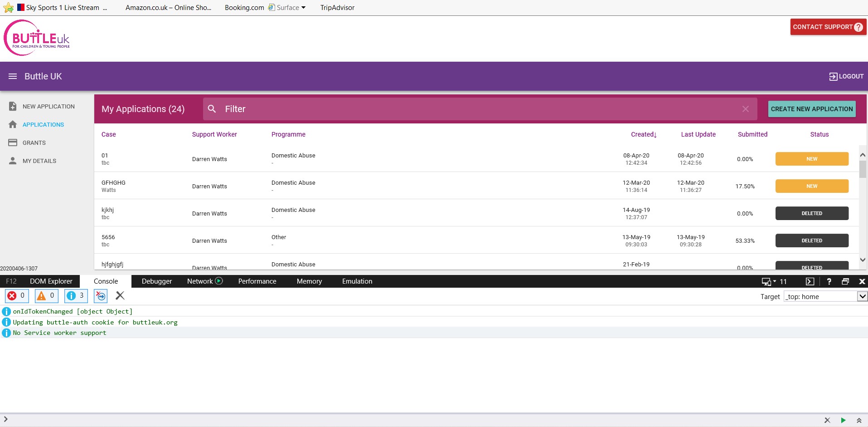Click the applications list scrollbar thumb
The height and width of the screenshot is (427, 868).
coord(863,169)
